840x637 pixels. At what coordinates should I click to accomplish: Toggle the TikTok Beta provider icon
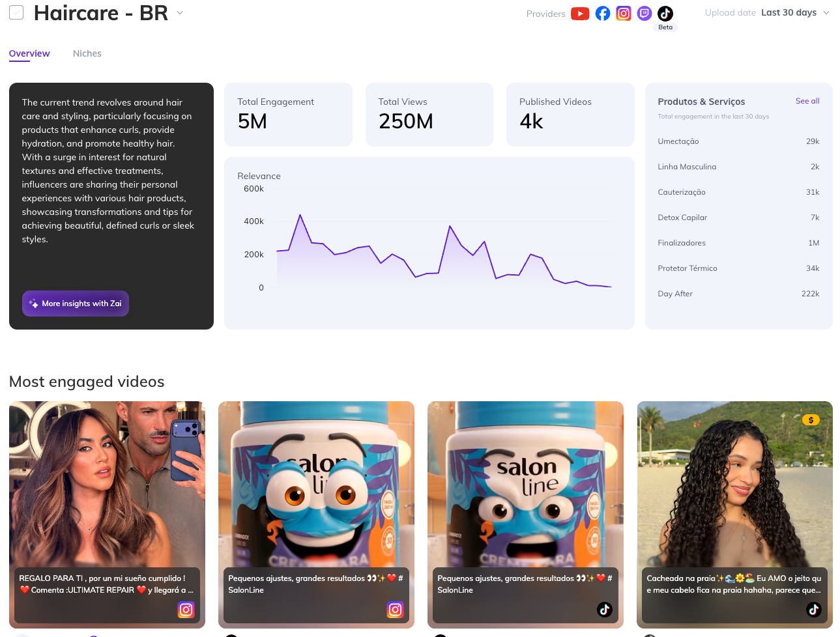pyautogui.click(x=665, y=14)
